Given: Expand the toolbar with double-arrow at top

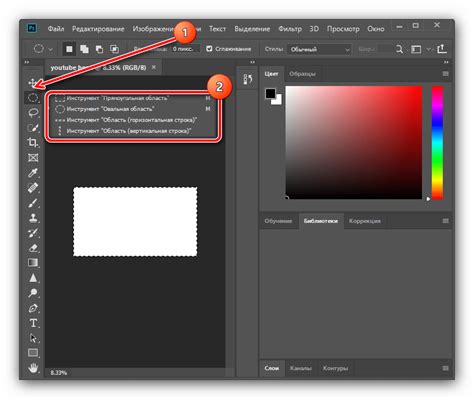Looking at the screenshot, I should click(27, 62).
